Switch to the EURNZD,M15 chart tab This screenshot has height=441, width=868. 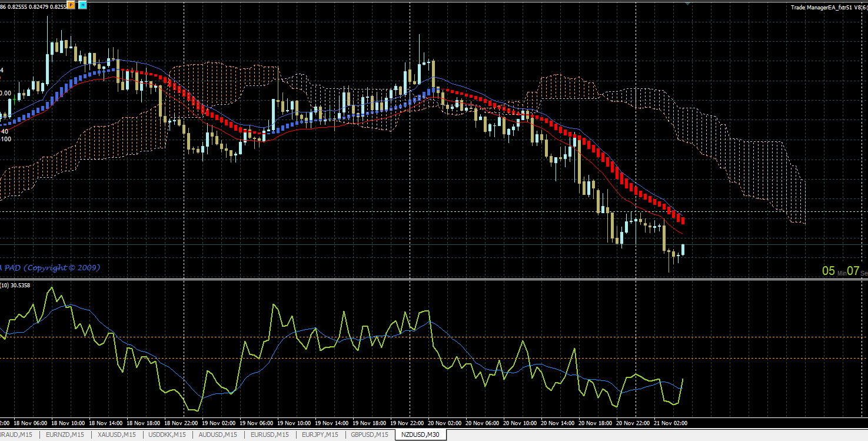click(x=65, y=435)
